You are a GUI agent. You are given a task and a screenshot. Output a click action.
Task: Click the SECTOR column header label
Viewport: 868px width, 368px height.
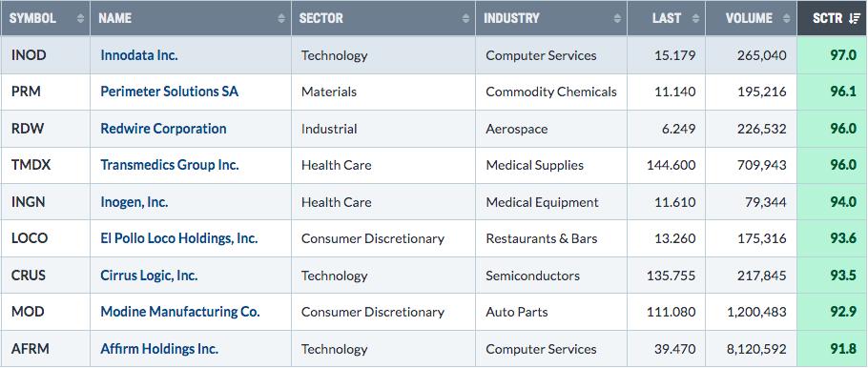point(321,18)
